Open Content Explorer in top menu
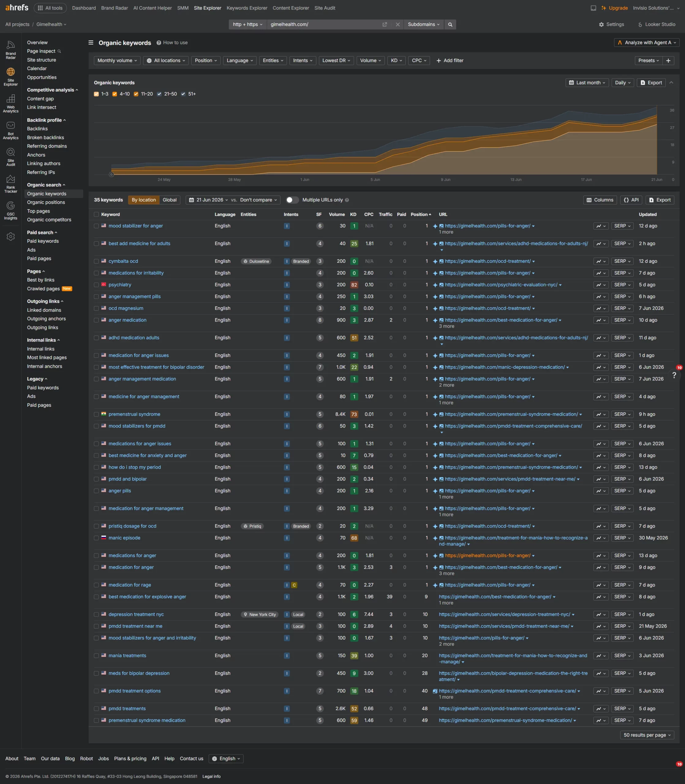The width and height of the screenshot is (685, 784). [x=291, y=8]
